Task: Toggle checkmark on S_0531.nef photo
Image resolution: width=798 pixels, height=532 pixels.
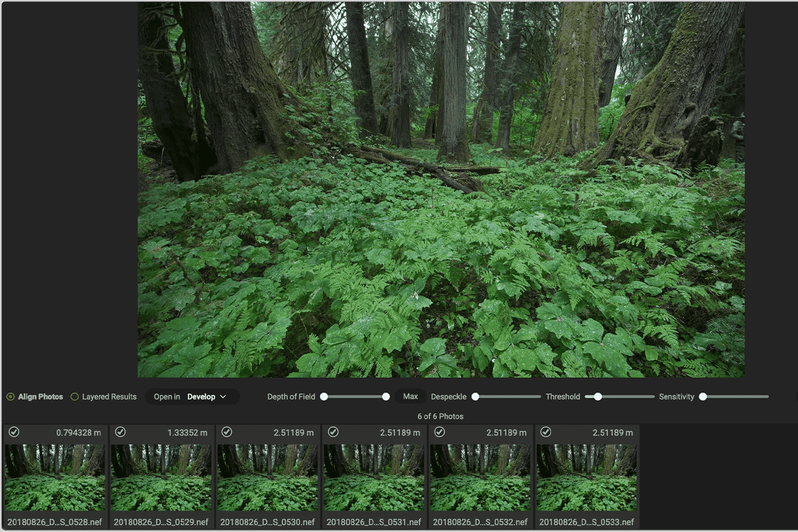Action: (x=333, y=432)
